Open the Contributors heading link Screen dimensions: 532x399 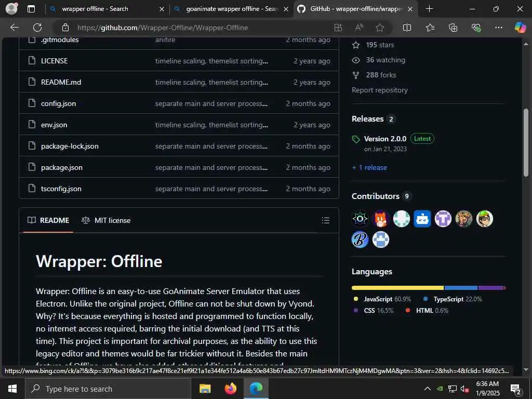(x=381, y=196)
